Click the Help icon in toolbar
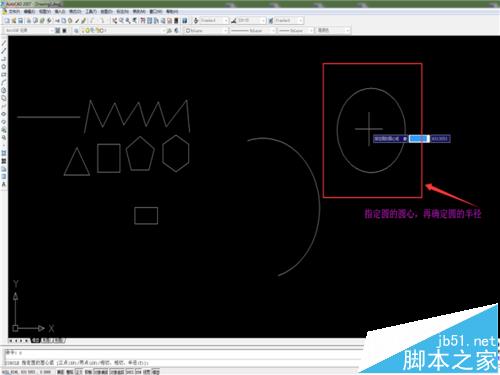 coord(184,20)
